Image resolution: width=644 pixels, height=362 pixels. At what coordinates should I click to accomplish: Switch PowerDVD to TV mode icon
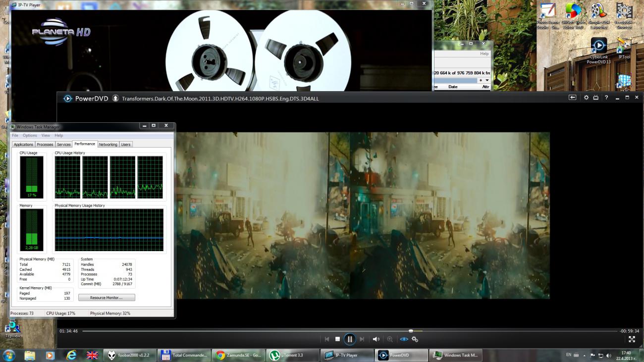pyautogui.click(x=596, y=98)
